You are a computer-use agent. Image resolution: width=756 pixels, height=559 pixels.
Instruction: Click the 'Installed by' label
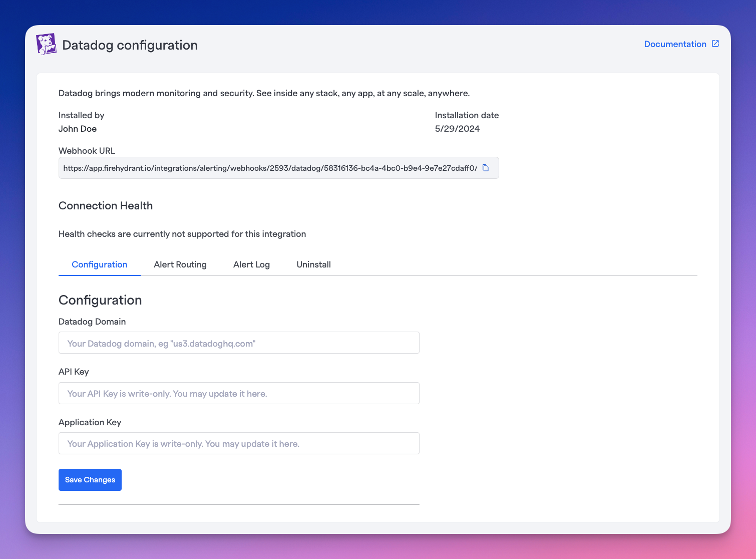tap(82, 115)
